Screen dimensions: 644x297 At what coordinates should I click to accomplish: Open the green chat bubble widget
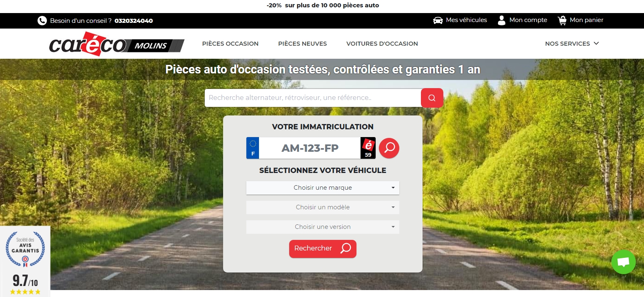click(x=623, y=262)
